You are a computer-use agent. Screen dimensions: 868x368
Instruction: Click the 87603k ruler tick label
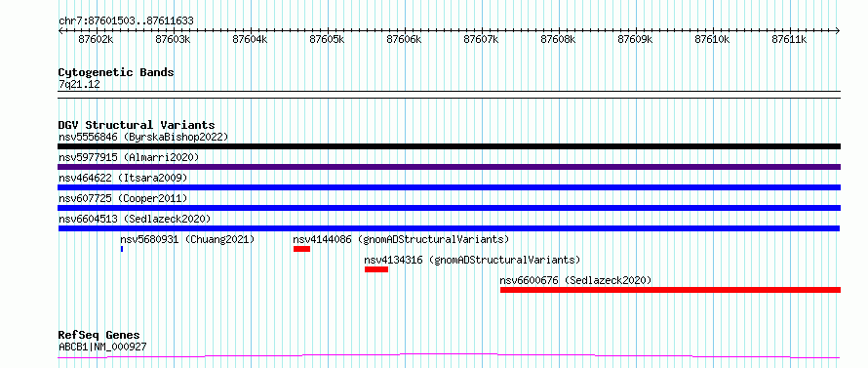(174, 39)
